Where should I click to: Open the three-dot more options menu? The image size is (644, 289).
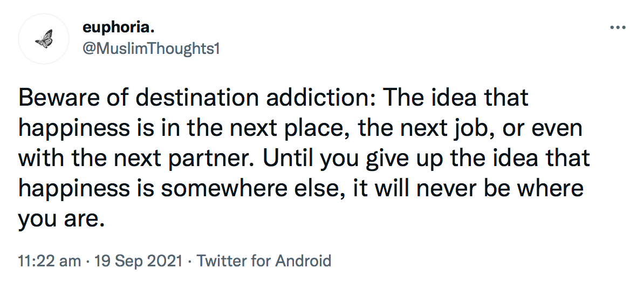[x=618, y=28]
